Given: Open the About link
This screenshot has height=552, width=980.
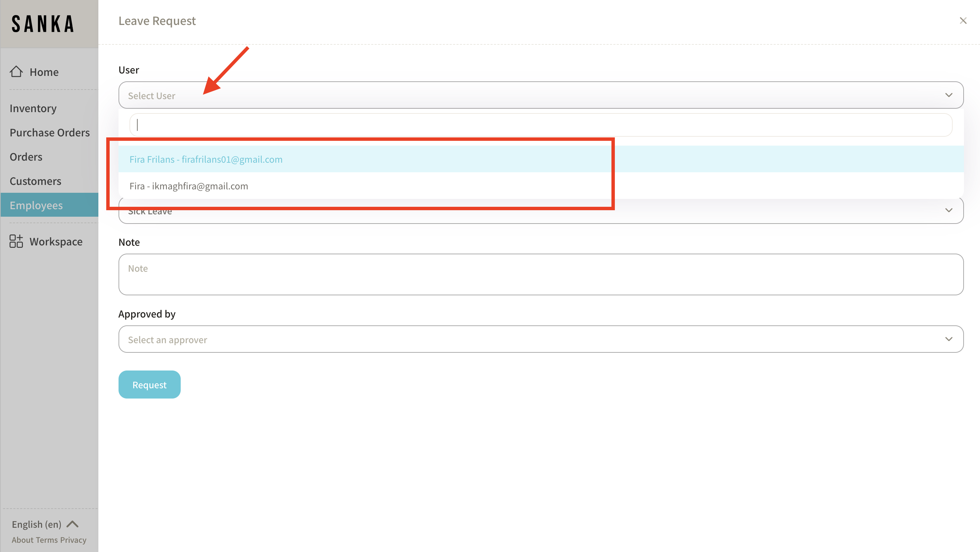Looking at the screenshot, I should tap(23, 540).
